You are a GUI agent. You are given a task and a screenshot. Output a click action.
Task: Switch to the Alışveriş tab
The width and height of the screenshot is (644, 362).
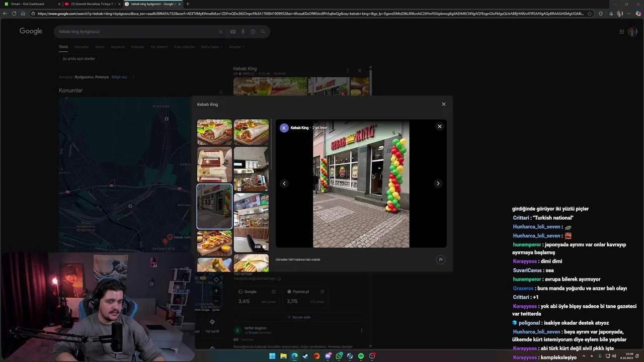click(118, 47)
